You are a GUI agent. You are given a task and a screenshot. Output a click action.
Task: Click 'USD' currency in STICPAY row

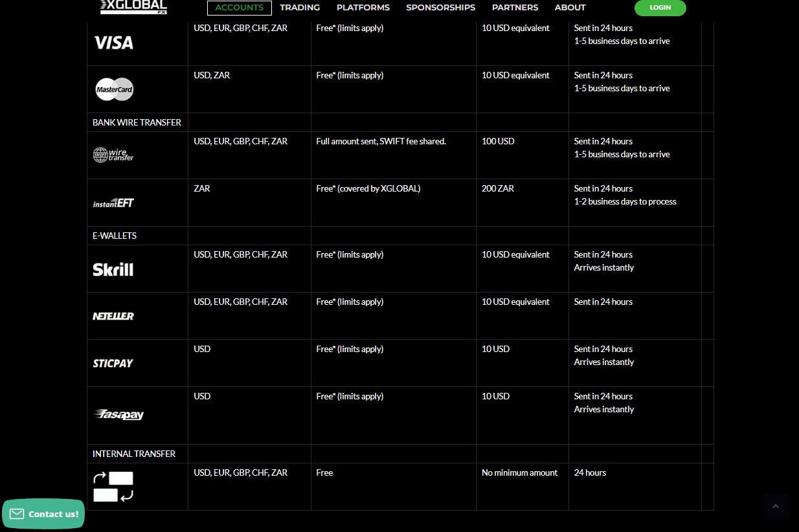tap(202, 349)
